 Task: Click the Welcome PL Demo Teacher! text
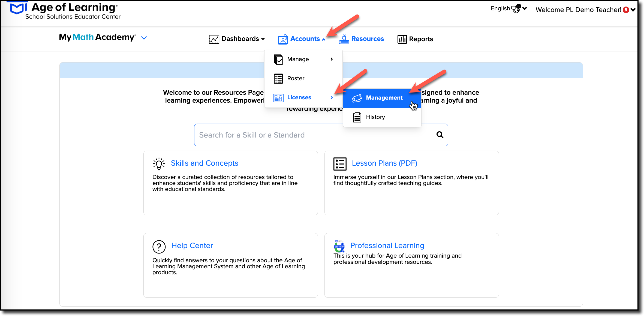tap(578, 10)
